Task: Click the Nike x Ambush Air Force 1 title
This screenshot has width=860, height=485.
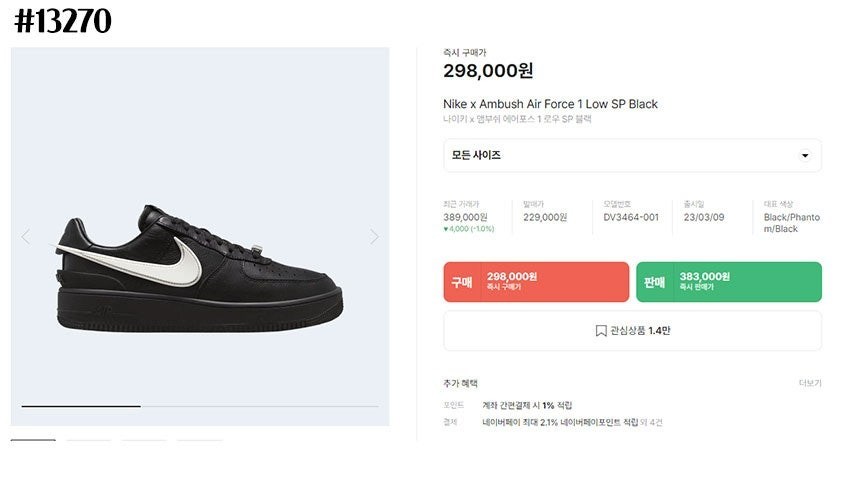Action: point(550,104)
